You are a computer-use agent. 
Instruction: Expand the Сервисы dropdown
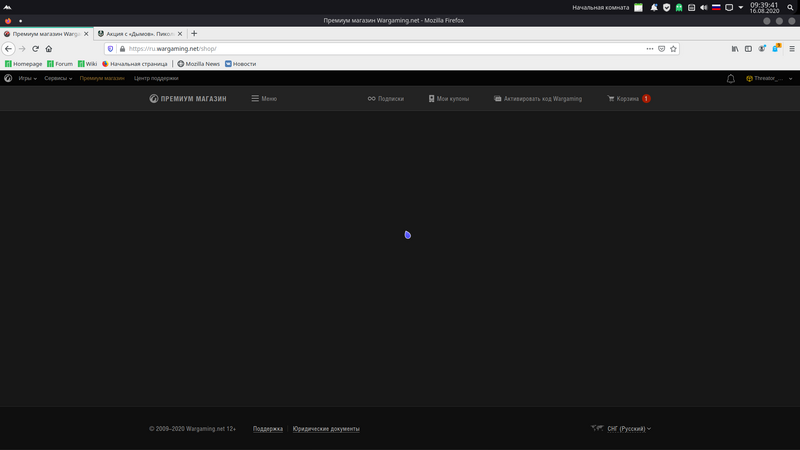pos(58,78)
